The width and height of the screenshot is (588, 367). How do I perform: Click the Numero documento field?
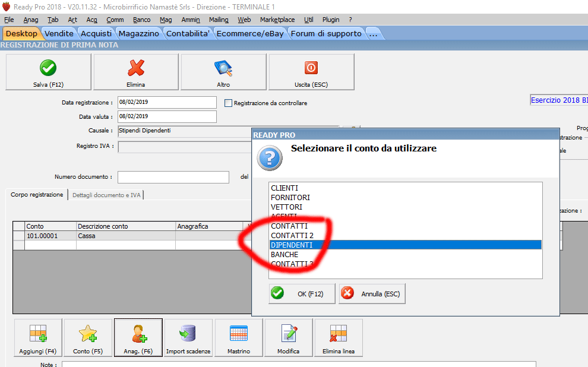(x=173, y=177)
